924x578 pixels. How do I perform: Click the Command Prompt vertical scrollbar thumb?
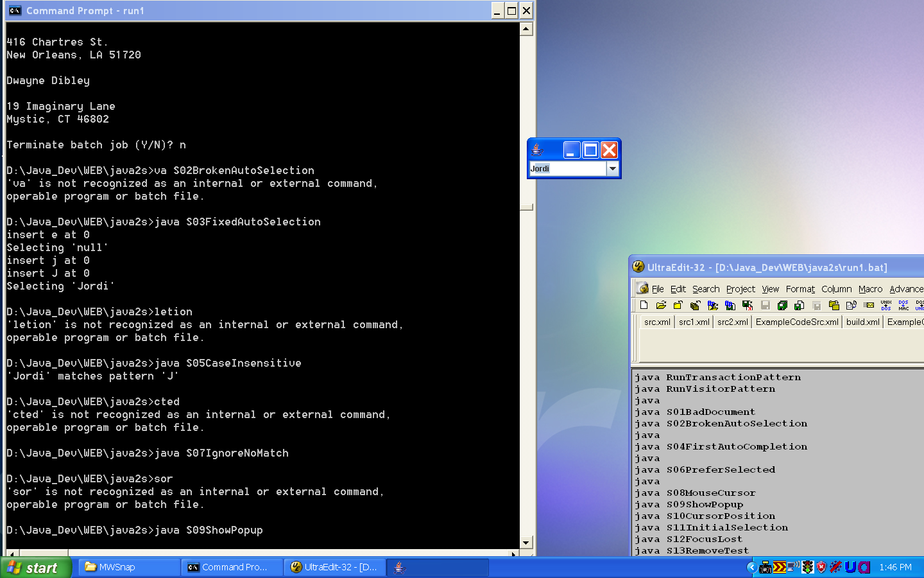point(526,207)
